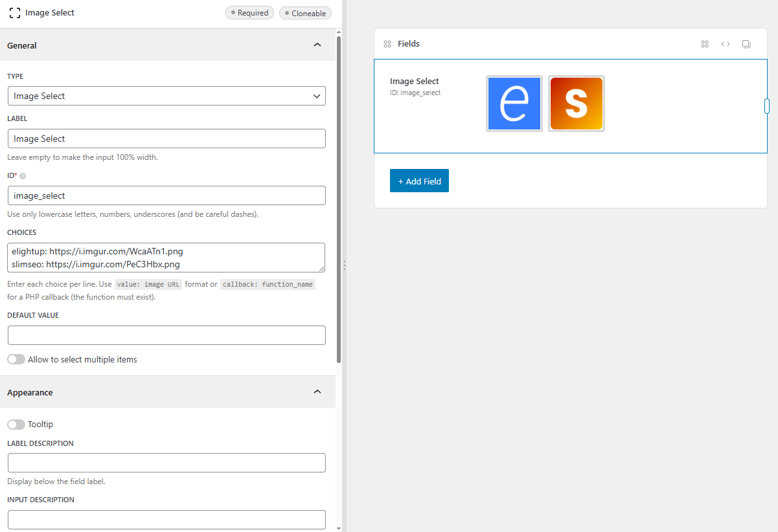Image resolution: width=778 pixels, height=532 pixels.
Task: Select the orange Slim SEO image choice
Action: coord(577,104)
